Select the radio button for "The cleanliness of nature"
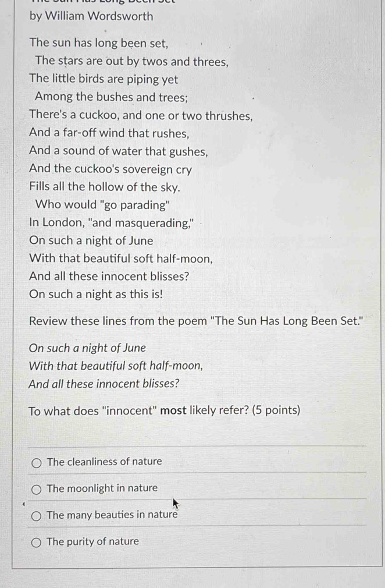Viewport: 385px width, 588px height. point(36,463)
